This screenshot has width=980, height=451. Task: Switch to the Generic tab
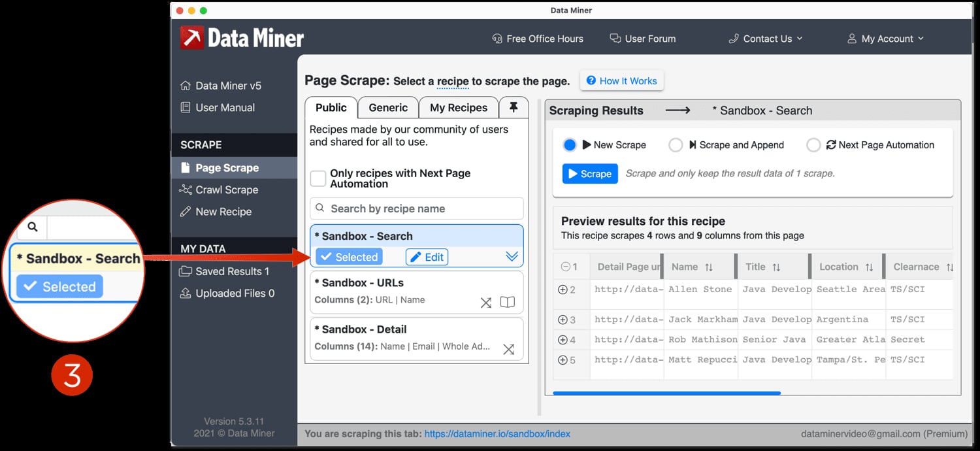(388, 108)
